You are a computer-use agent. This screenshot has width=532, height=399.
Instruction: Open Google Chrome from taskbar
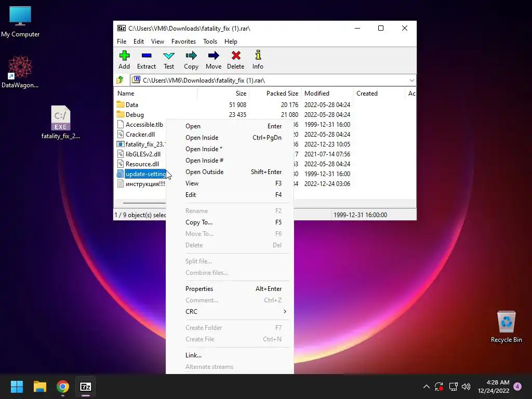point(63,387)
